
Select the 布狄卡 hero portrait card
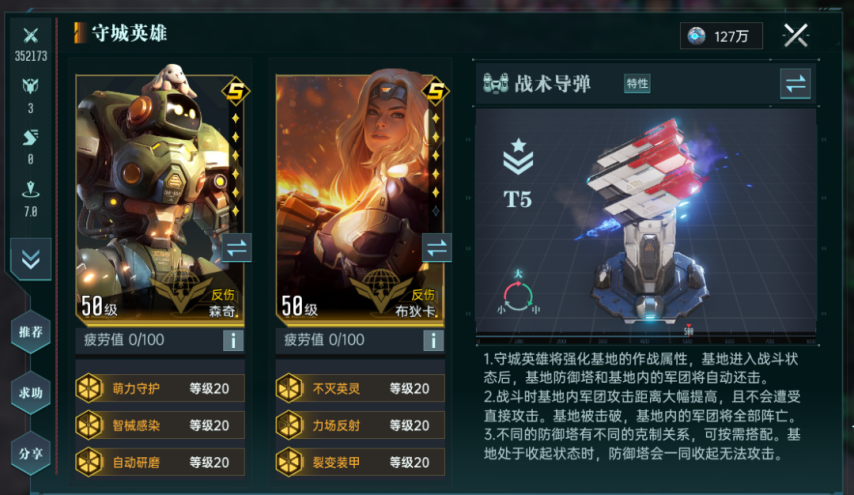[x=360, y=198]
